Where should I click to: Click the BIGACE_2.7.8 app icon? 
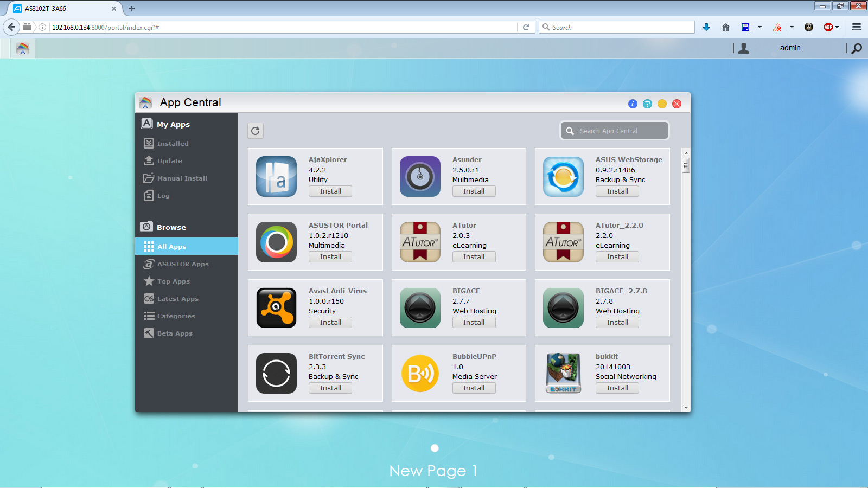[563, 307]
